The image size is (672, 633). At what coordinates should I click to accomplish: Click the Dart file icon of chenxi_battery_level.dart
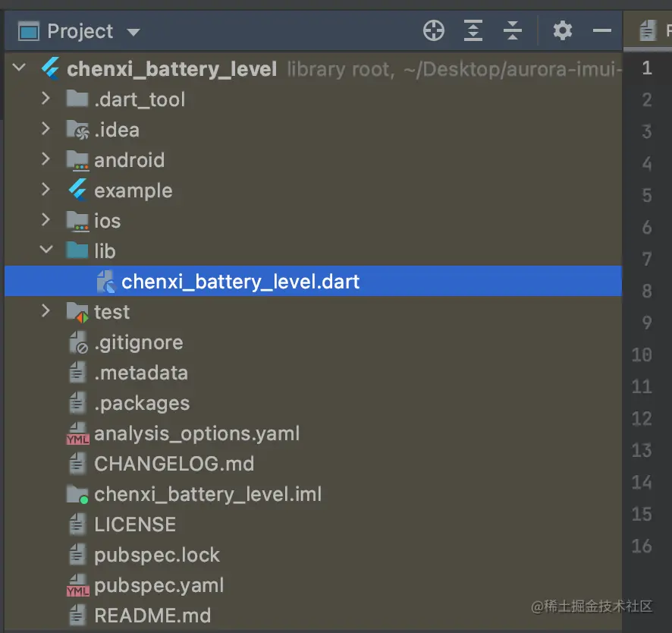click(106, 282)
